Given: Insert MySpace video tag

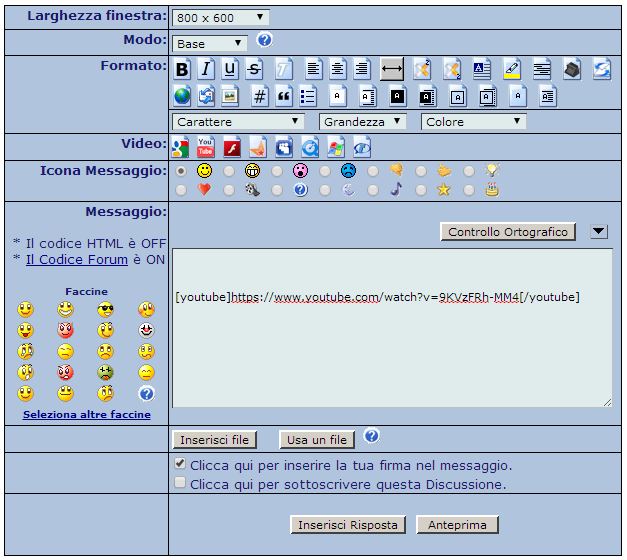Looking at the screenshot, I should pos(284,147).
